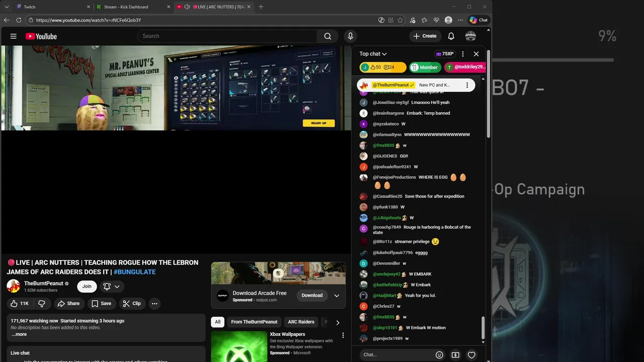644x362 pixels.
Task: Go to YouTube home via logo
Action: (41, 36)
